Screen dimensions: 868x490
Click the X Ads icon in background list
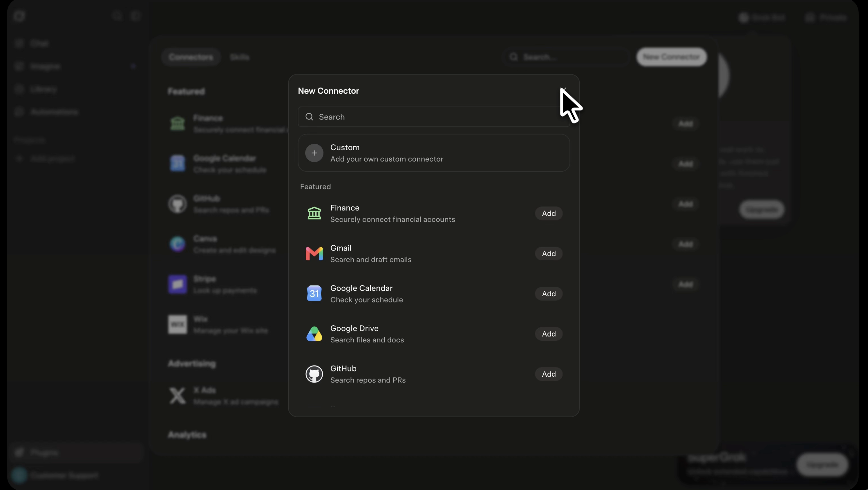(177, 396)
